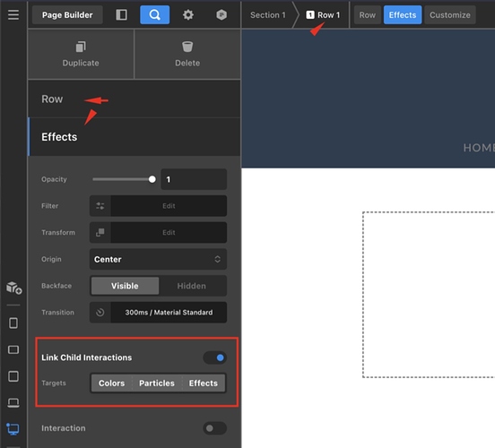Set Backface to Hidden

point(192,286)
